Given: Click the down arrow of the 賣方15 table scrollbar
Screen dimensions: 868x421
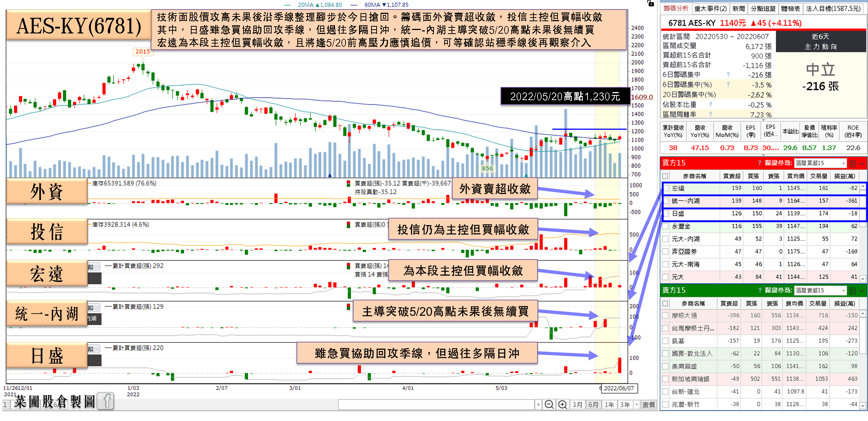Looking at the screenshot, I should 863,406.
